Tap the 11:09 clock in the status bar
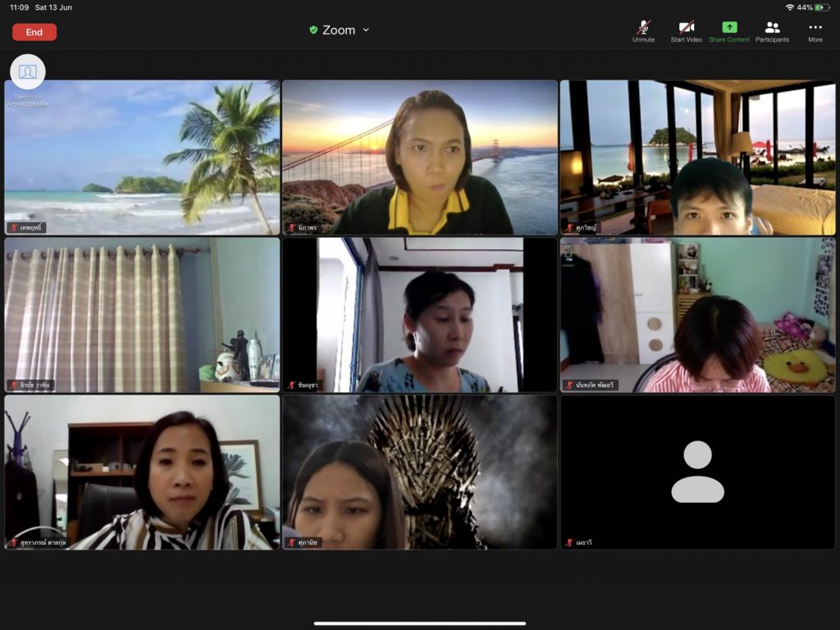 (20, 7)
